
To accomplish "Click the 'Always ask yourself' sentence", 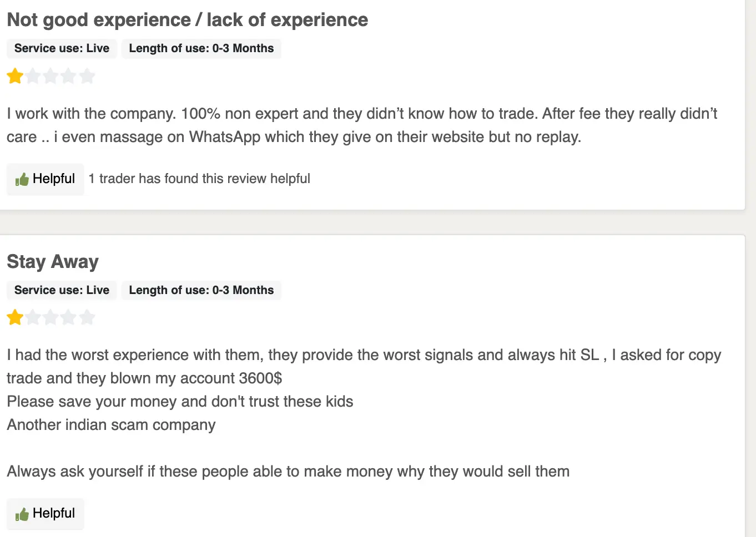I will (288, 472).
